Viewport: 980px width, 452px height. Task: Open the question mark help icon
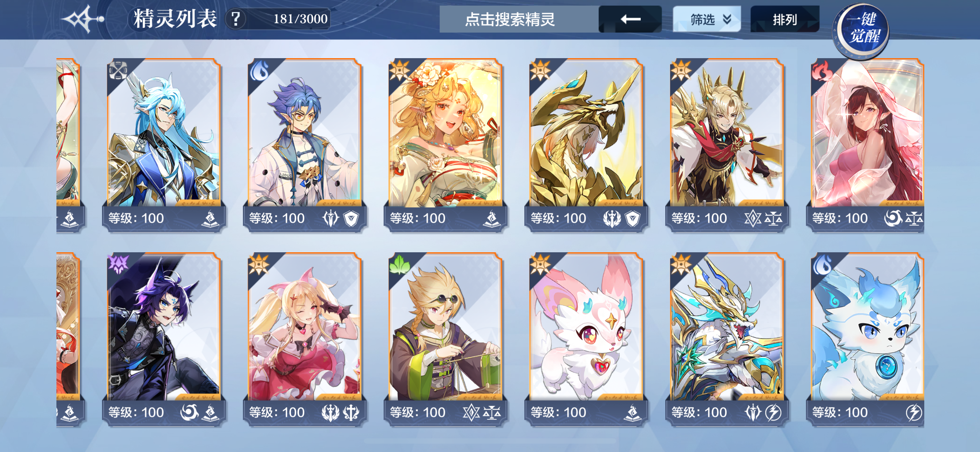[236, 19]
